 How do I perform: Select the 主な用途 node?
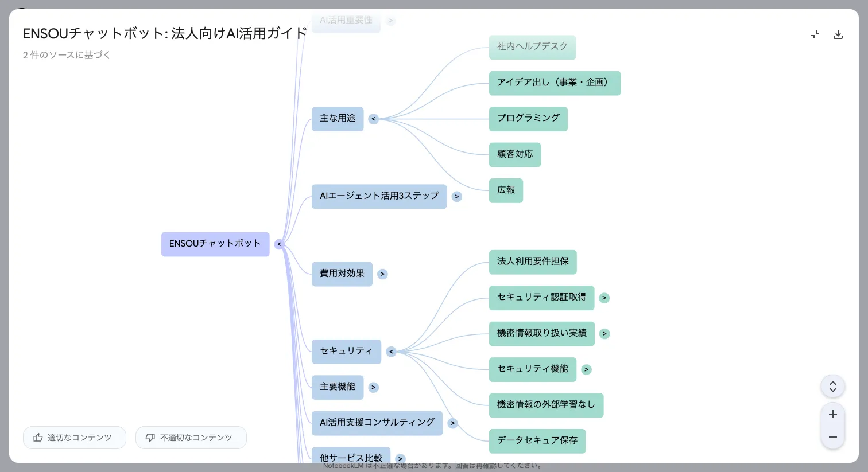[338, 119]
